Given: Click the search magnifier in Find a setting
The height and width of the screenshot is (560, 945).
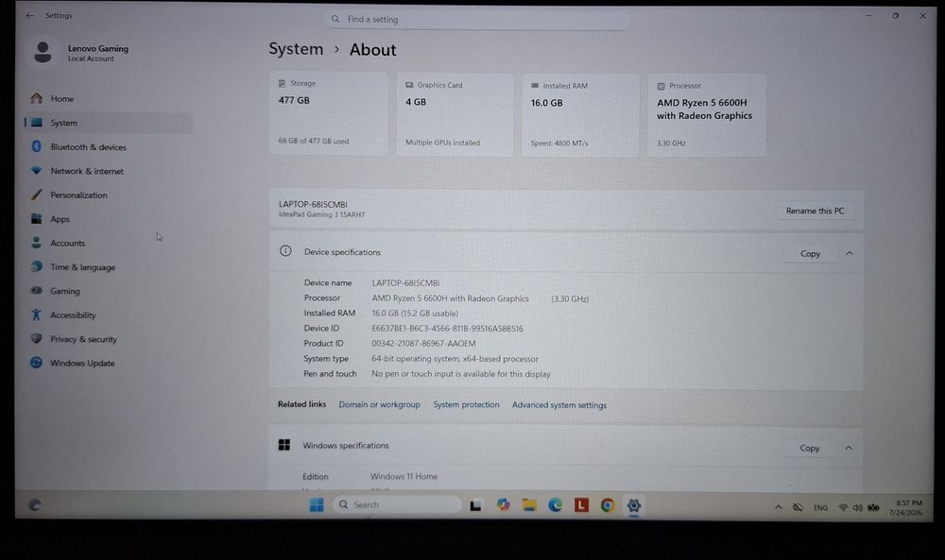Looking at the screenshot, I should 335,19.
